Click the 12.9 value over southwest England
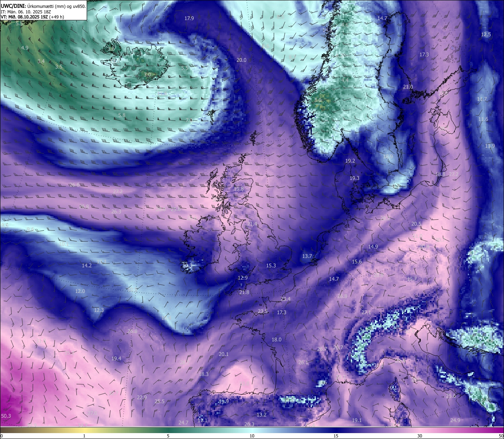The height and width of the screenshot is (439, 504). (x=243, y=278)
